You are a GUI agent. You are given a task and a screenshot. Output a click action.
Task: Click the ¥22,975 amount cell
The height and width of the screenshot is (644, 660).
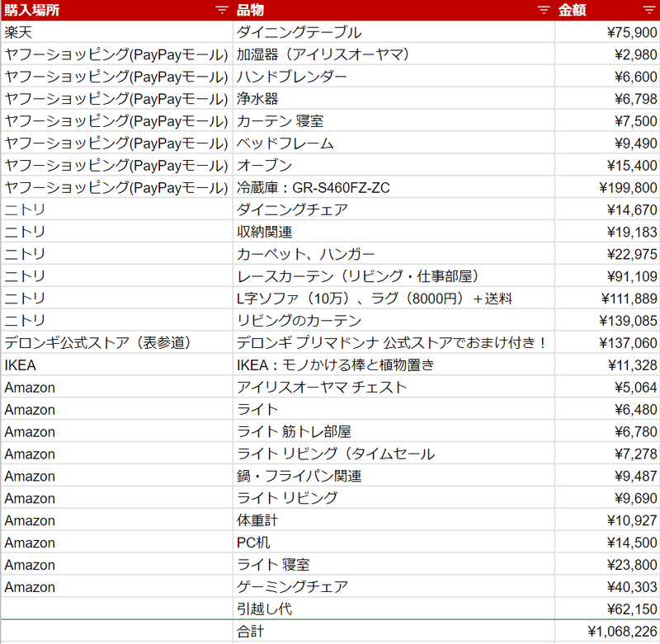(607, 254)
